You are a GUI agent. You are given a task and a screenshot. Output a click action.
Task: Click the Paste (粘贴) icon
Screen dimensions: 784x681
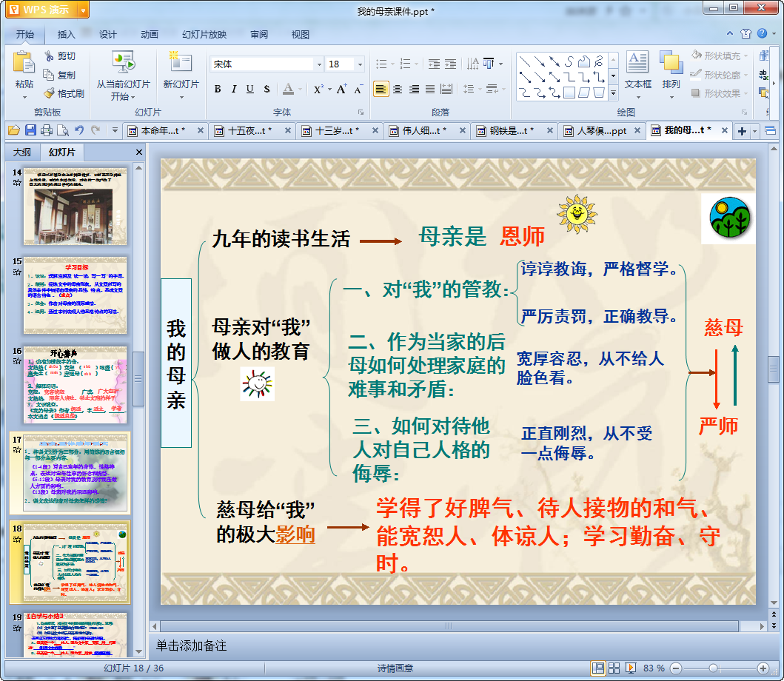click(x=24, y=63)
